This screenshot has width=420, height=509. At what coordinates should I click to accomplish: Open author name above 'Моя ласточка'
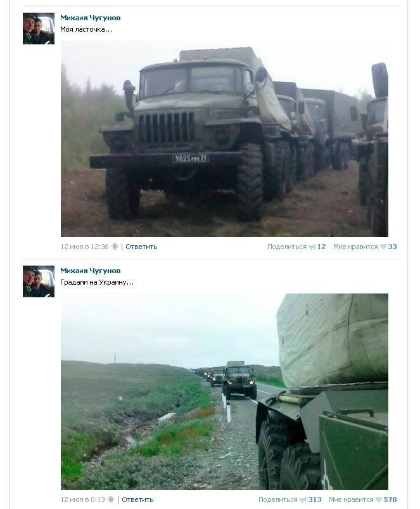90,18
